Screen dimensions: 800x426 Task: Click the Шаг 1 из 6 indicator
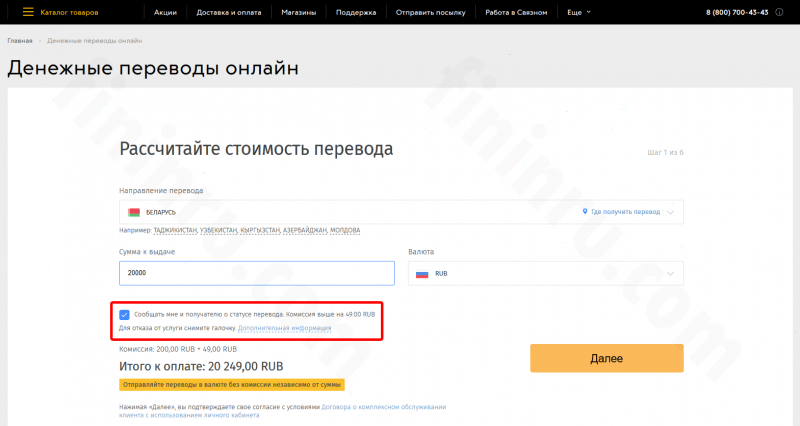click(665, 153)
